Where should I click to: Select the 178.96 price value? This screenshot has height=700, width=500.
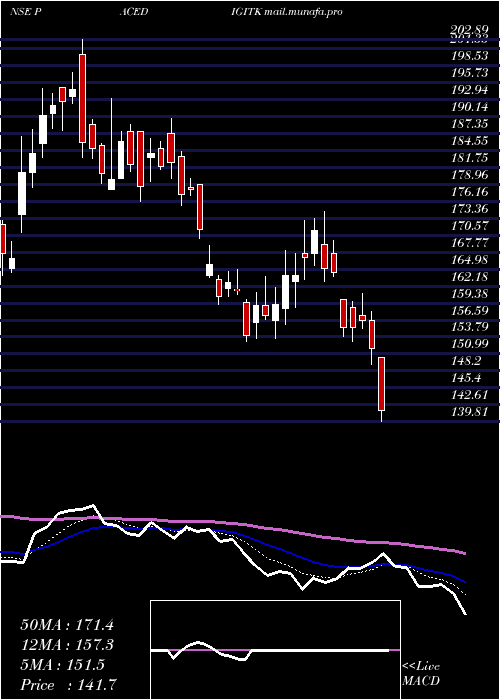(x=469, y=175)
